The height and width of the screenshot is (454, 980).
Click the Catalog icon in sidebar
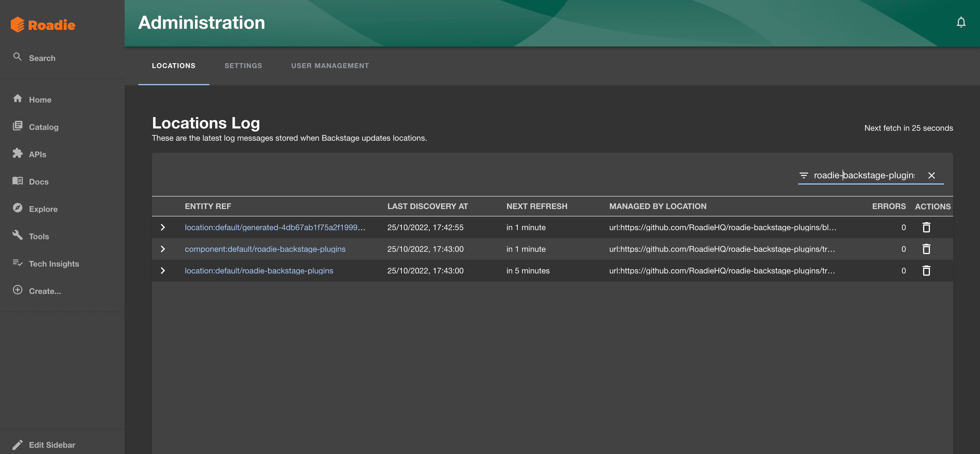[18, 126]
